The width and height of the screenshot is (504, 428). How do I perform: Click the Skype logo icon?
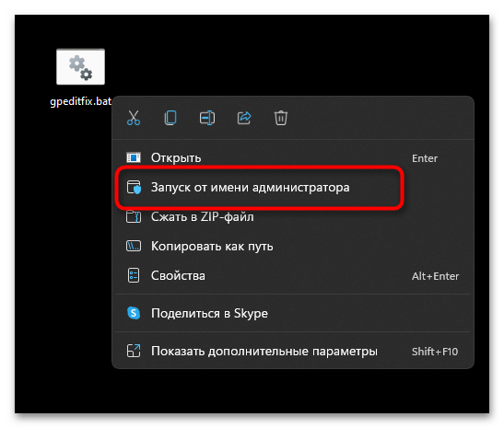(134, 313)
